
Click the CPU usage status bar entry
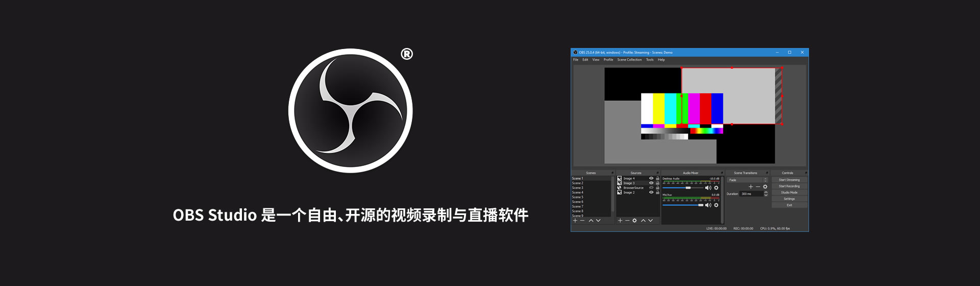[x=775, y=228]
